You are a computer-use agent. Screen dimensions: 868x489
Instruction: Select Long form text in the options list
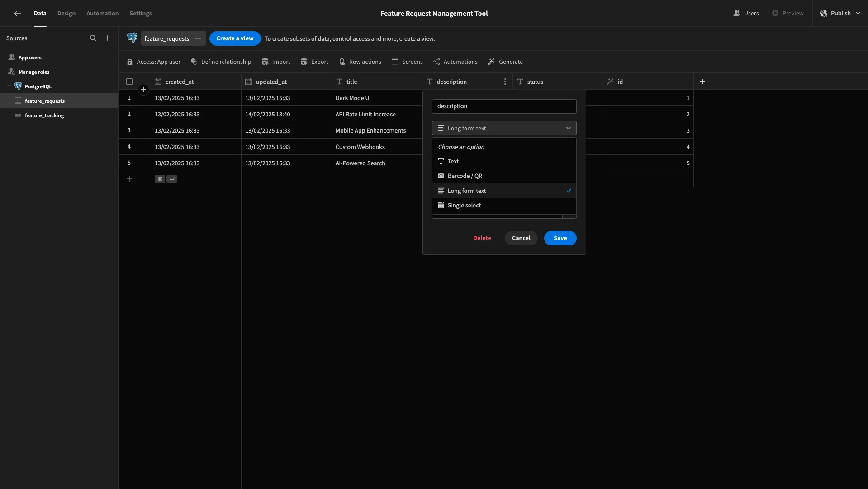tap(504, 191)
